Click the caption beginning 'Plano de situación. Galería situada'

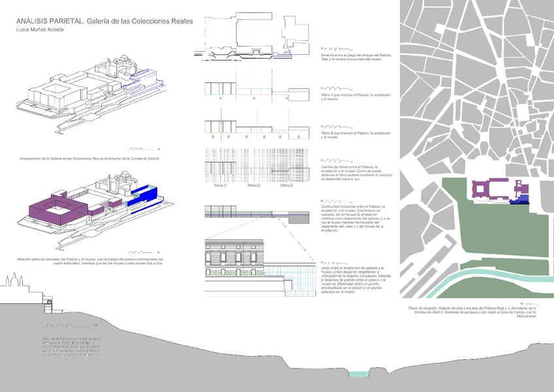point(473,312)
